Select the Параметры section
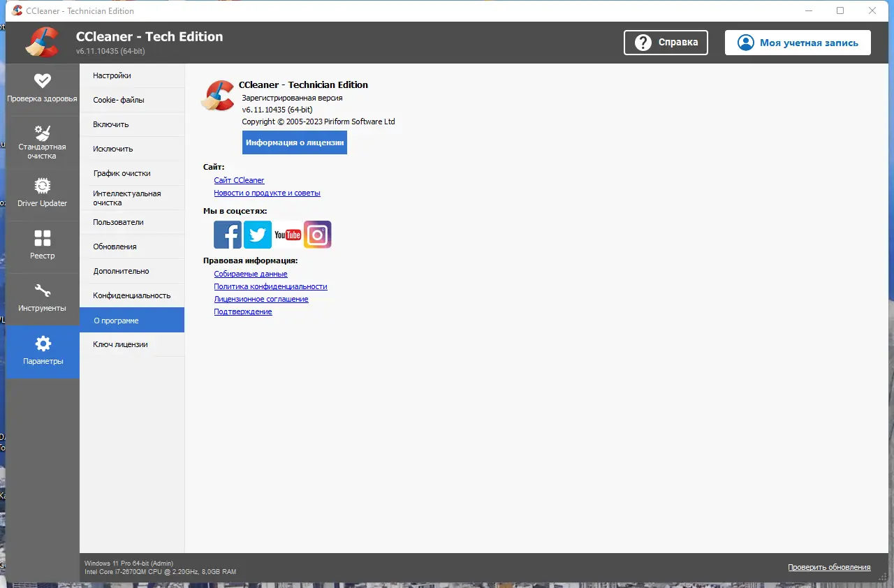Viewport: 894px width, 588px height. click(x=43, y=351)
